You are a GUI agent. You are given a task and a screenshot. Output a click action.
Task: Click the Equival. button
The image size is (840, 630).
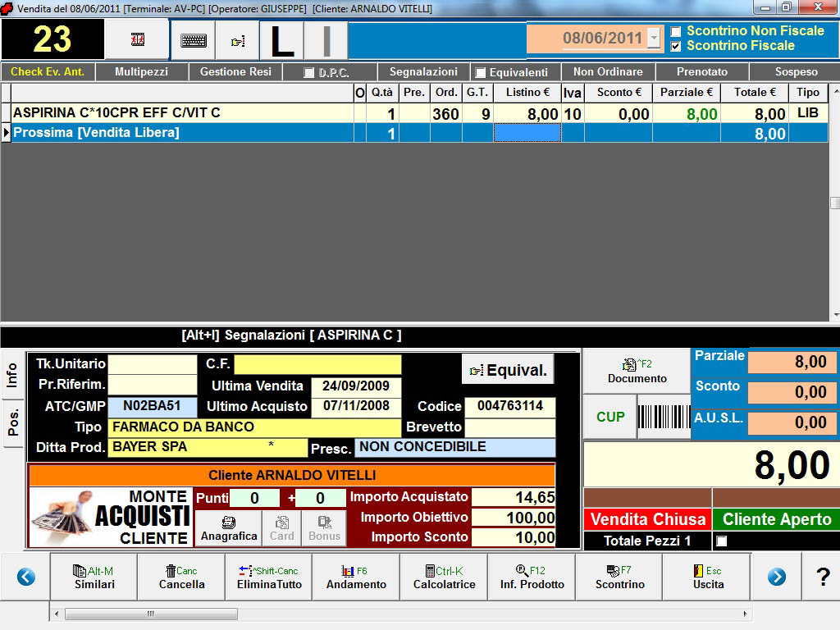pyautogui.click(x=508, y=370)
